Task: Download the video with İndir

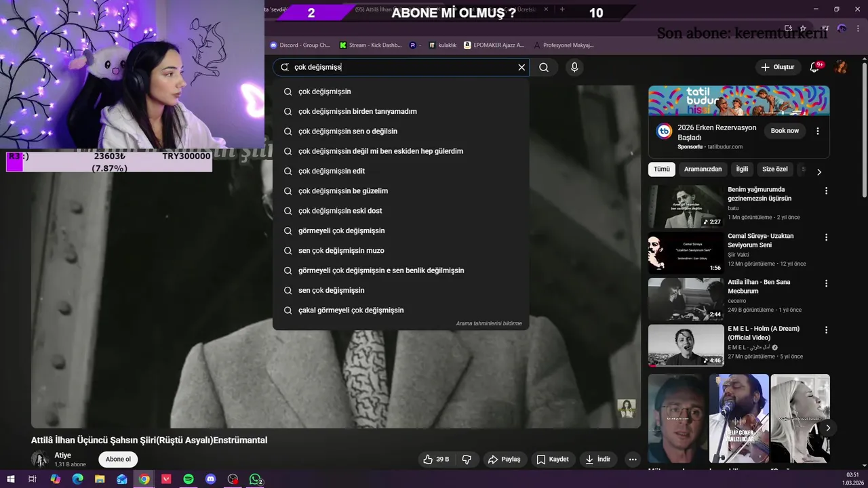Action: pos(597,459)
